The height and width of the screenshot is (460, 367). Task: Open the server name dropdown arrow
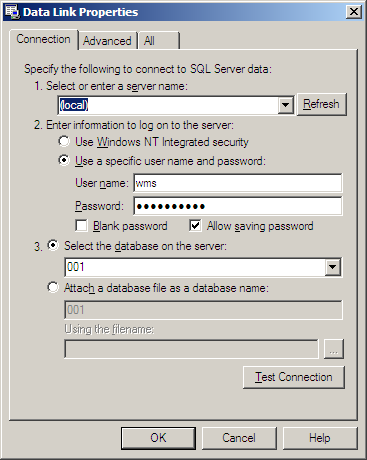tap(285, 105)
